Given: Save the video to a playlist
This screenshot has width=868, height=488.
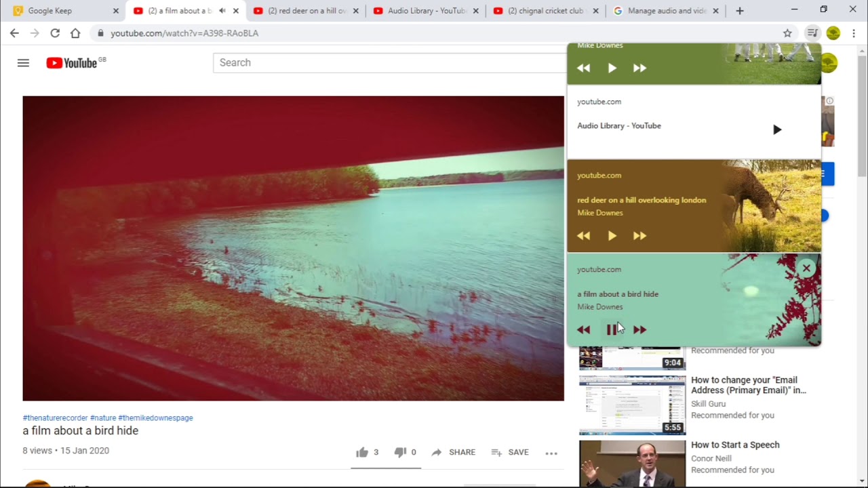Looking at the screenshot, I should 510,452.
